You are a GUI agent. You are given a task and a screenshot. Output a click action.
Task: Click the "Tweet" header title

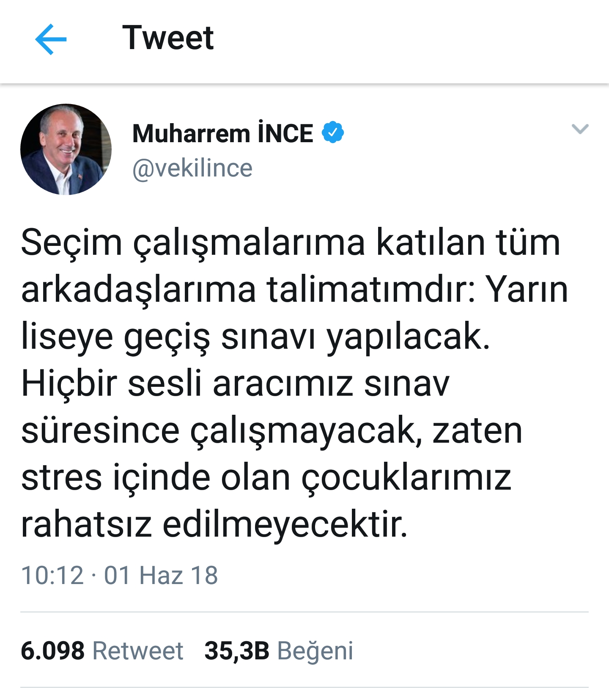point(168,38)
